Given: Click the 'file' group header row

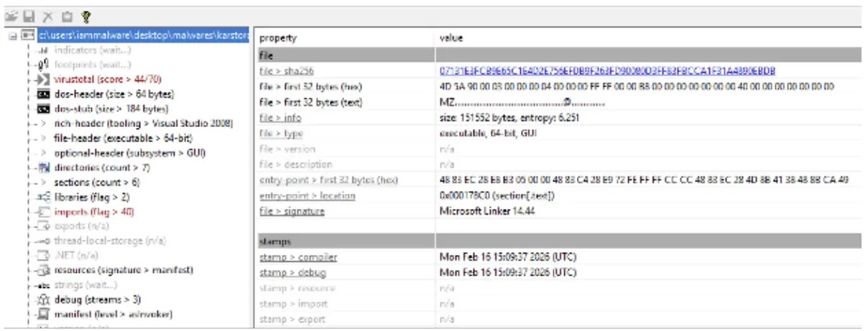Looking at the screenshot, I should click(x=558, y=55).
